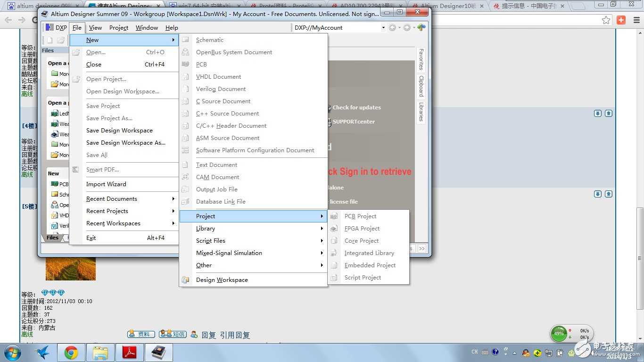Click the SUPPORTcenter link
This screenshot has width=644, height=362.
[354, 122]
